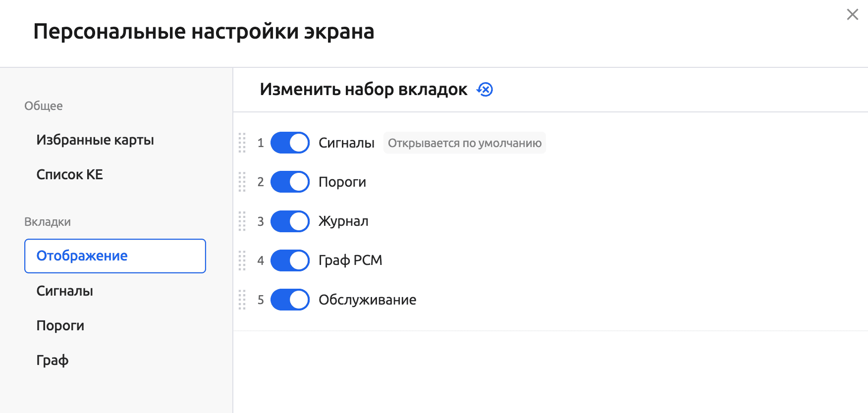Select the drag handle for Граф РСМ row

[x=242, y=260]
